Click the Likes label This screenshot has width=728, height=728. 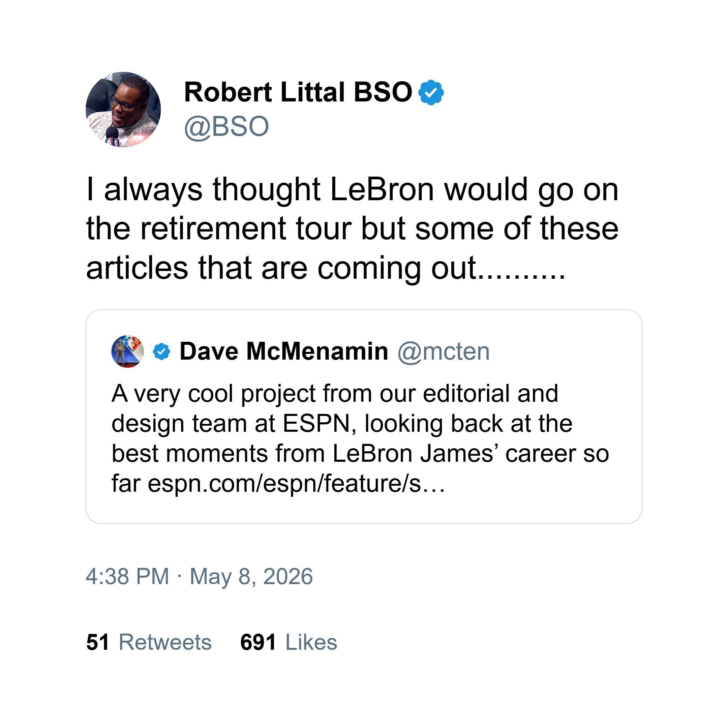point(311,642)
